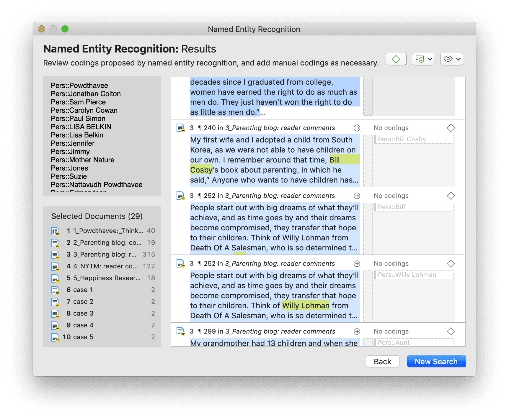This screenshot has width=509, height=420.
Task: Select the proposed coding Pers::Willy Lohman
Action: point(414,275)
